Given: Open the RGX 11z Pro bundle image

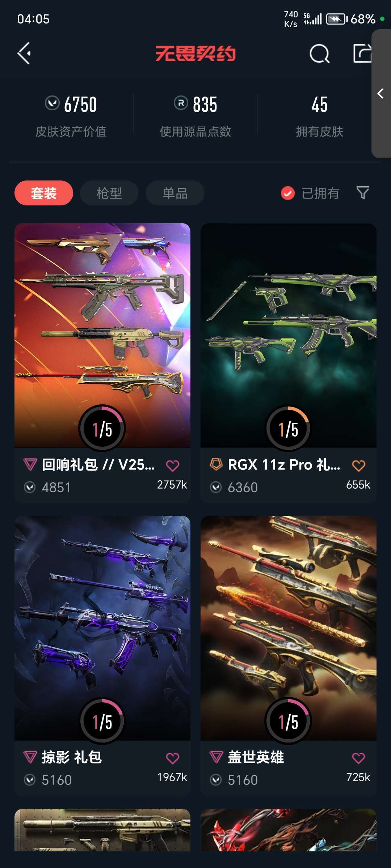Looking at the screenshot, I should tap(289, 335).
